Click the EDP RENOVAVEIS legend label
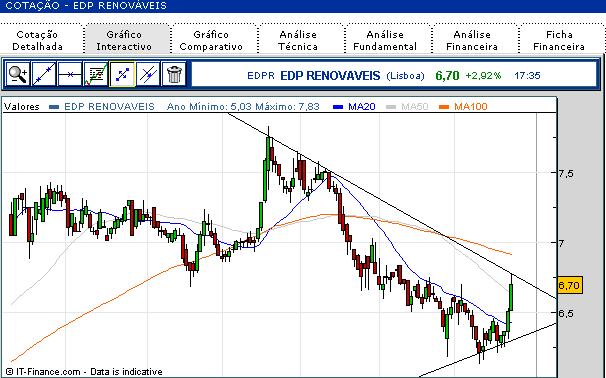This screenshot has width=606, height=378. [109, 106]
